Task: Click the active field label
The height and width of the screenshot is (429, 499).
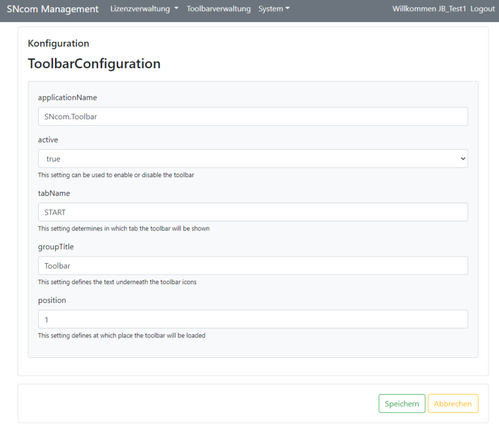Action: 48,140
